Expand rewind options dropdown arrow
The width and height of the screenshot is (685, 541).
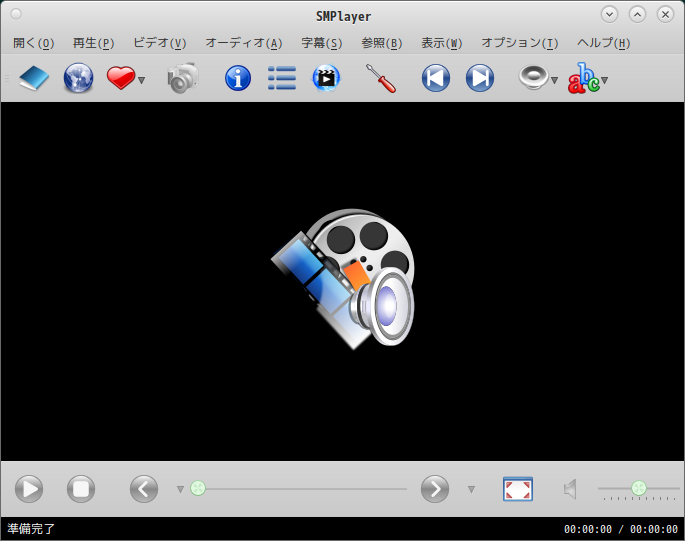[180, 489]
